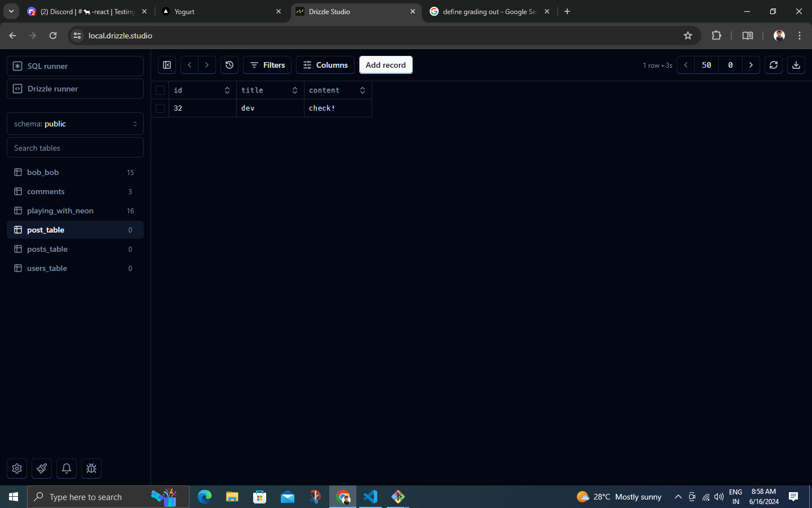Screen dimensions: 812x508
Task: Select the row with id 32
Action: click(160, 108)
